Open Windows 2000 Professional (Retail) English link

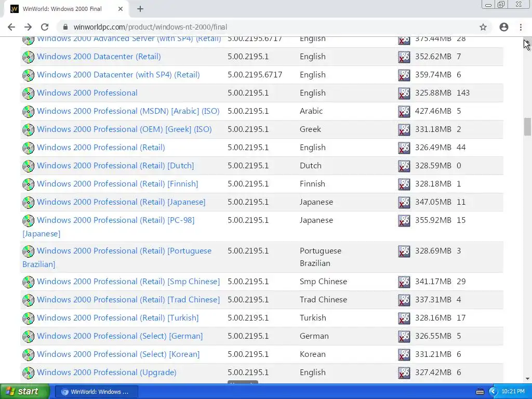click(101, 148)
